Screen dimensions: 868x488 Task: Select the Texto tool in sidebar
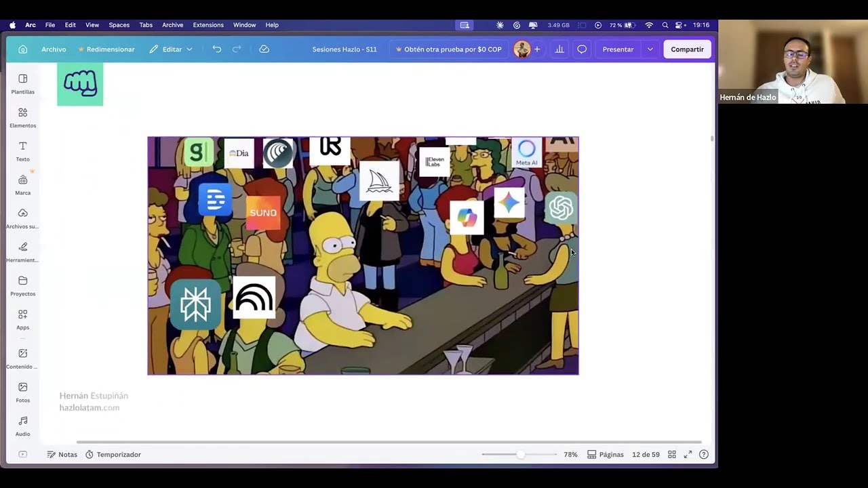point(22,152)
